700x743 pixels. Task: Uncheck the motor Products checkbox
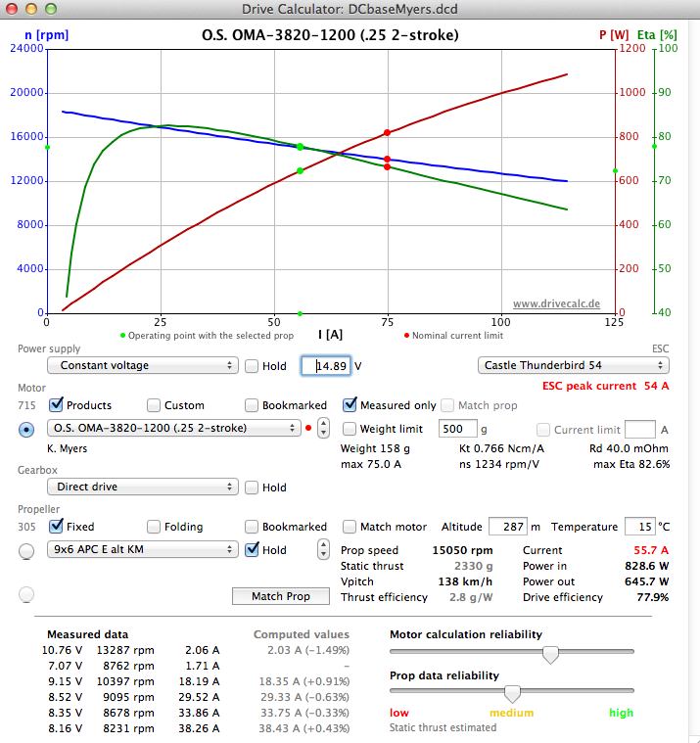click(x=56, y=404)
